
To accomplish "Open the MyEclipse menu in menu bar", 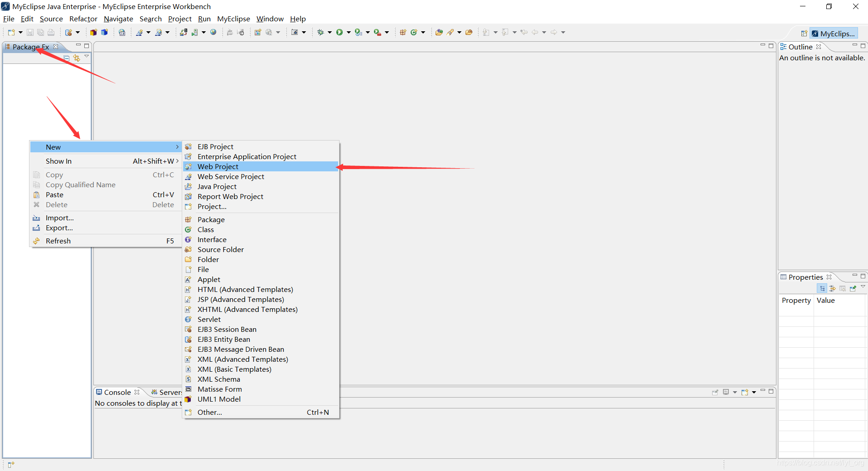I will coord(233,19).
